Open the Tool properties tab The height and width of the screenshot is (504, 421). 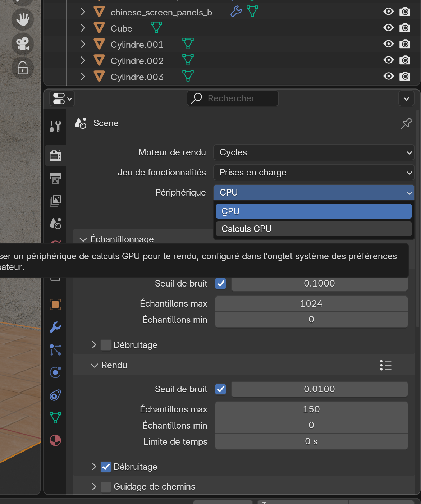[x=55, y=127]
